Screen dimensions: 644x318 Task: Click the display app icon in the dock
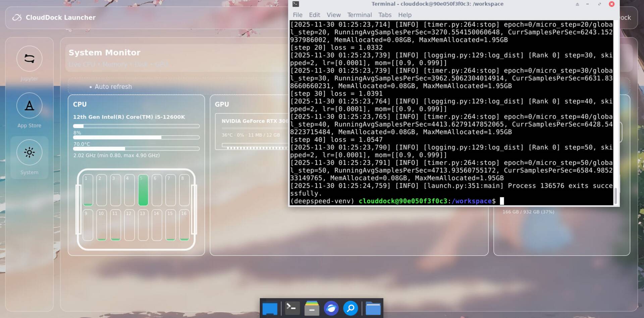270,308
